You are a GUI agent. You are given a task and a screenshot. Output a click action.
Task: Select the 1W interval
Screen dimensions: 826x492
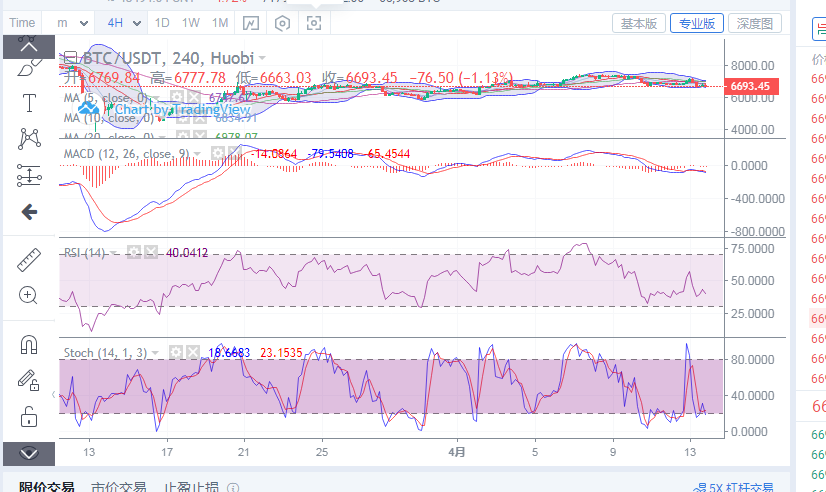(x=191, y=23)
